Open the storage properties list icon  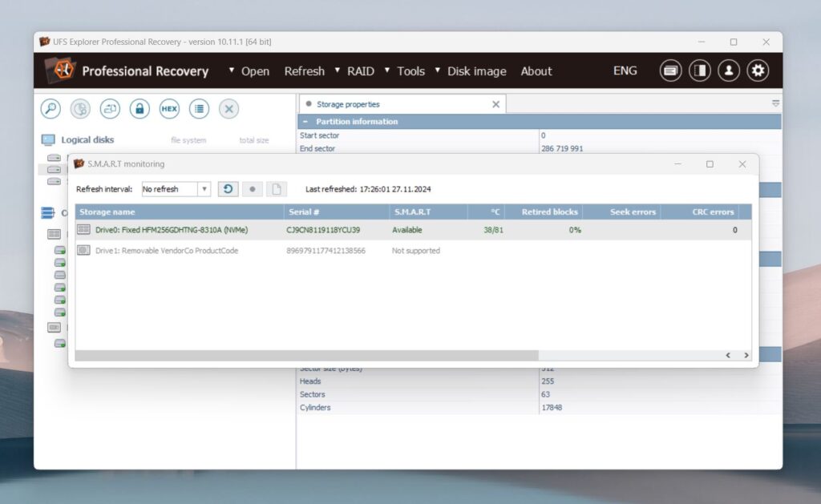(x=198, y=108)
